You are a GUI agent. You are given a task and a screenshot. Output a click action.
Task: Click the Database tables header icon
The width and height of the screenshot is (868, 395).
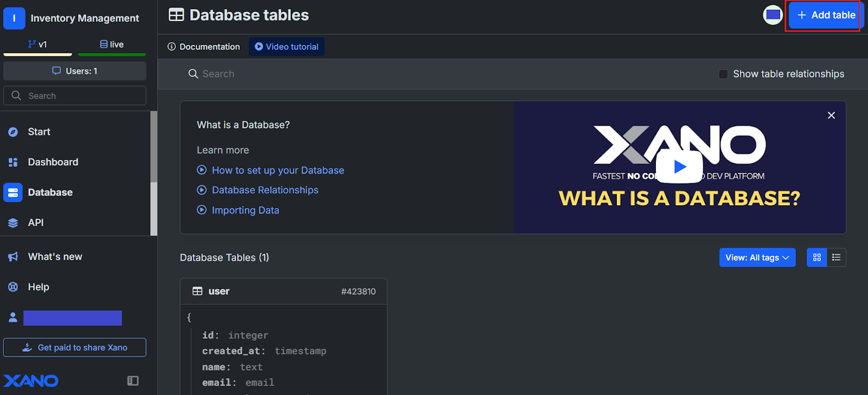(176, 15)
